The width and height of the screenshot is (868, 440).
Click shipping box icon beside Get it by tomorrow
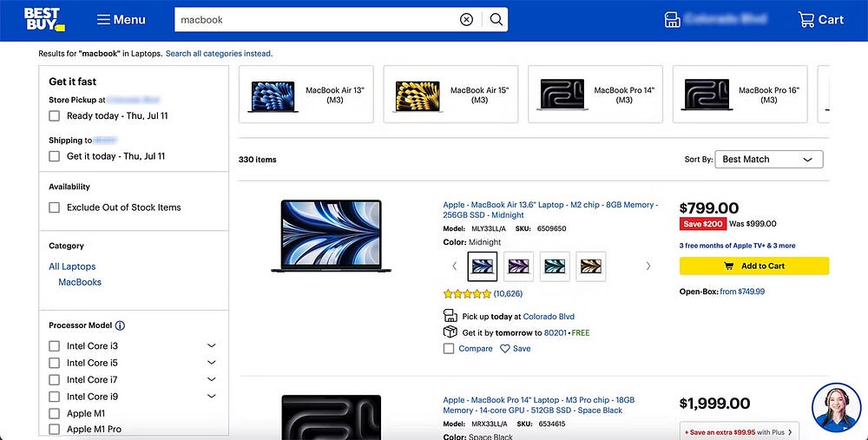[450, 332]
